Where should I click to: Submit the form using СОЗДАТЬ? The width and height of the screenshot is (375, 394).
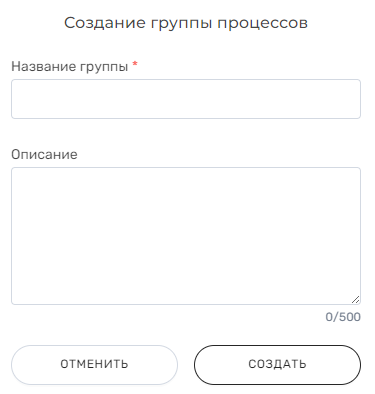277,365
